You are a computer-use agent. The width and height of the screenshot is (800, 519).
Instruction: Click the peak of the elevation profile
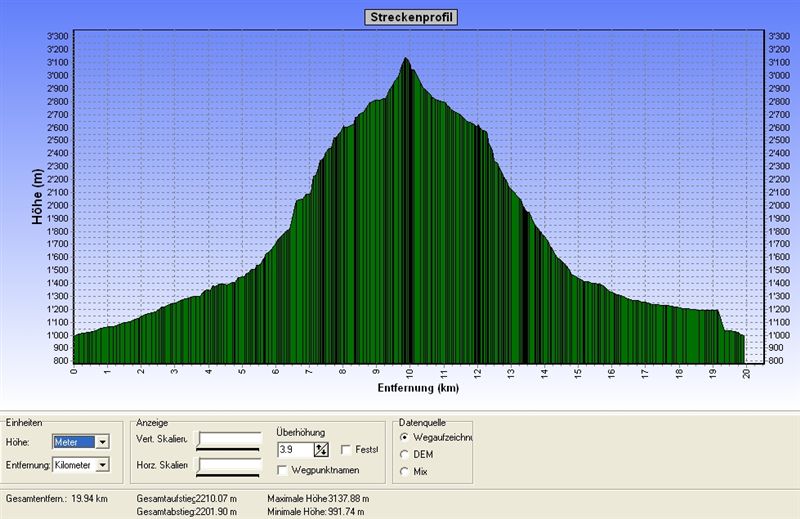coord(406,59)
